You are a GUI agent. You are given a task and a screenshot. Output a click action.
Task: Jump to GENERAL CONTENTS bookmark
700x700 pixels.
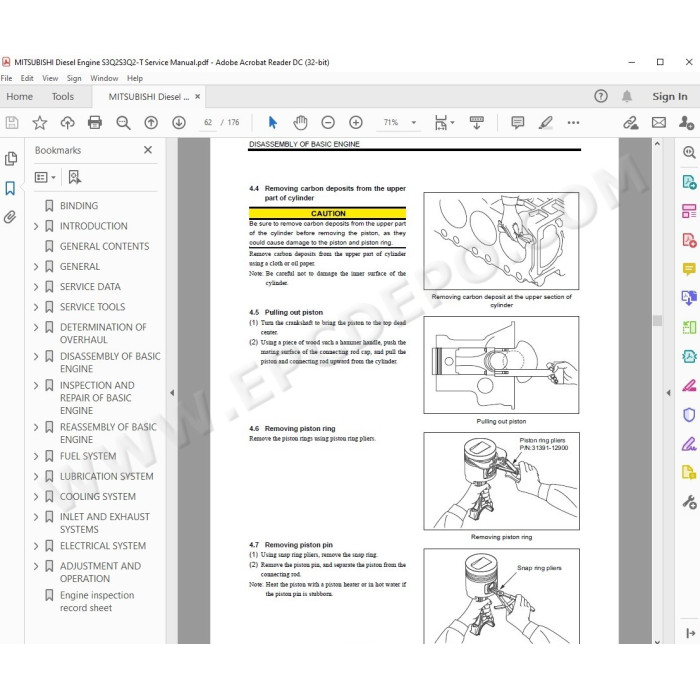104,246
